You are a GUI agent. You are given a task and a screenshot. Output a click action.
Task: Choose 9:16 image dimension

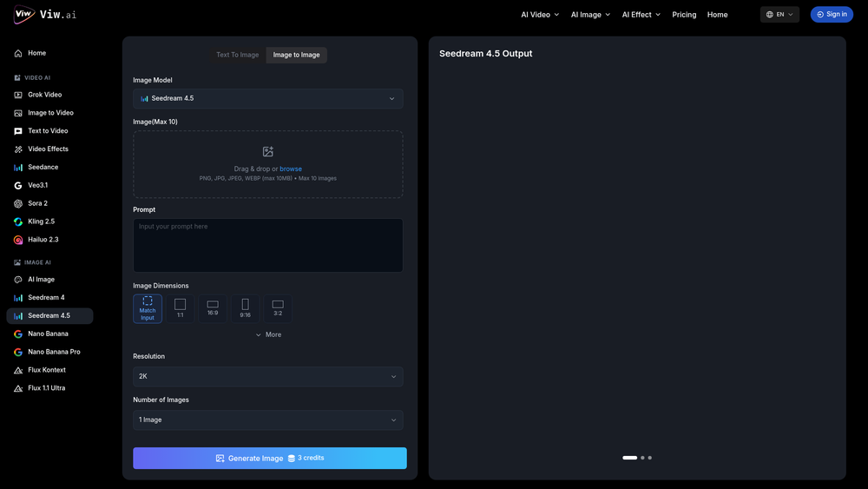pyautogui.click(x=246, y=308)
